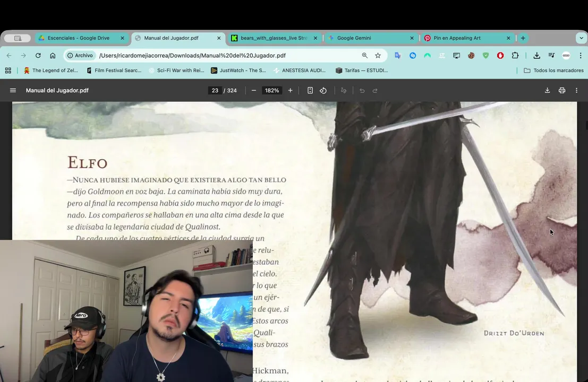The height and width of the screenshot is (382, 588).
Task: Click the browser profile avatar
Action: [x=566, y=55]
